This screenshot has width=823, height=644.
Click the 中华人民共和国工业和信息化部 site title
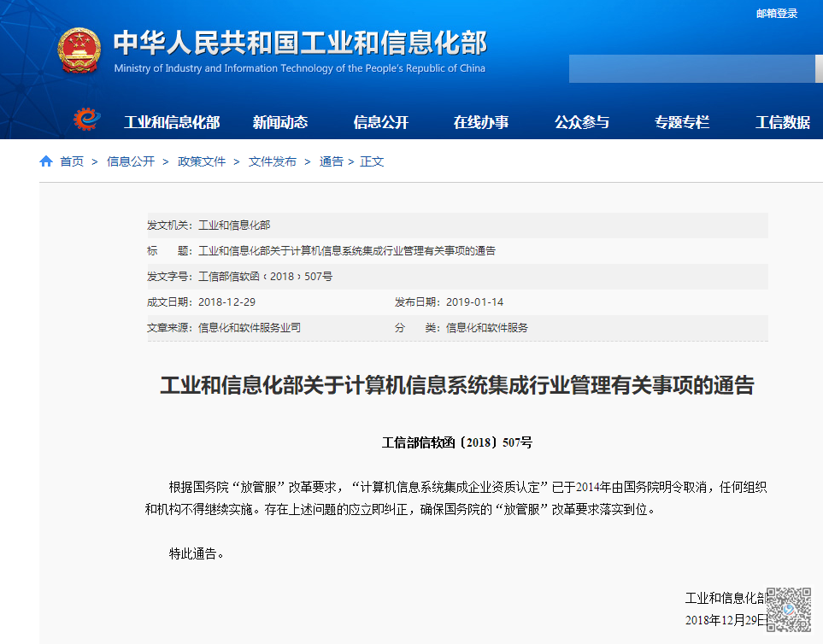click(x=299, y=43)
